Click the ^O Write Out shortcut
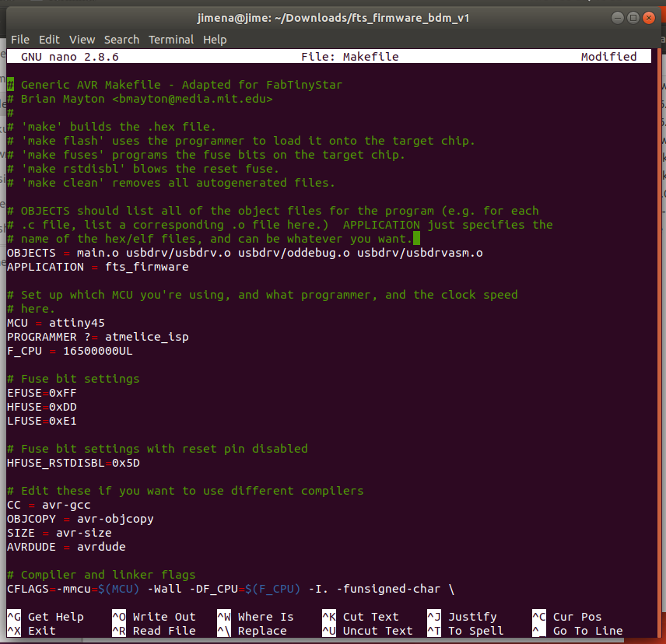This screenshot has height=644, width=666. 154,617
